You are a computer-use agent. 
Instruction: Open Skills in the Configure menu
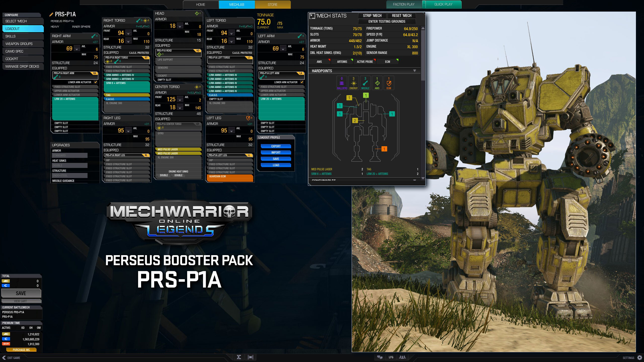(23, 36)
